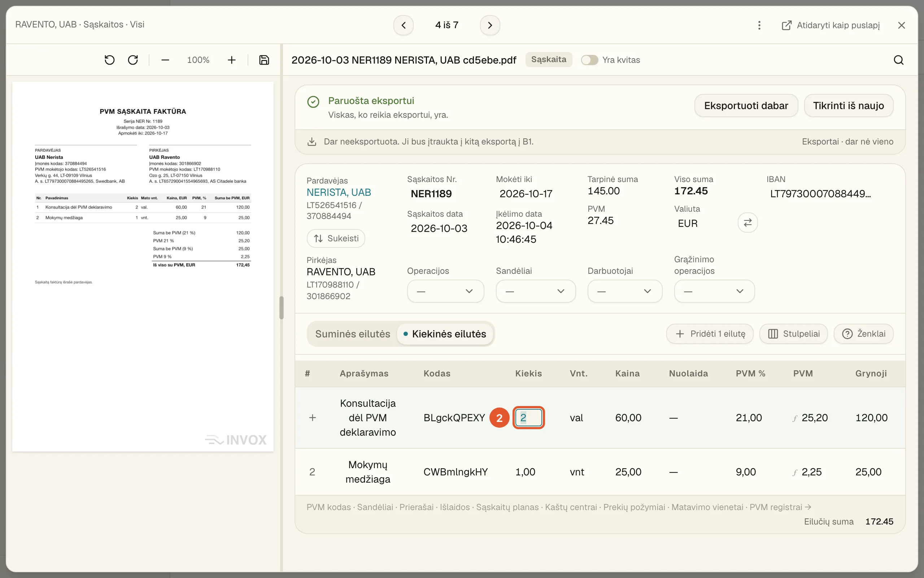This screenshot has height=578, width=924.
Task: Open Ženklai help button
Action: (863, 334)
